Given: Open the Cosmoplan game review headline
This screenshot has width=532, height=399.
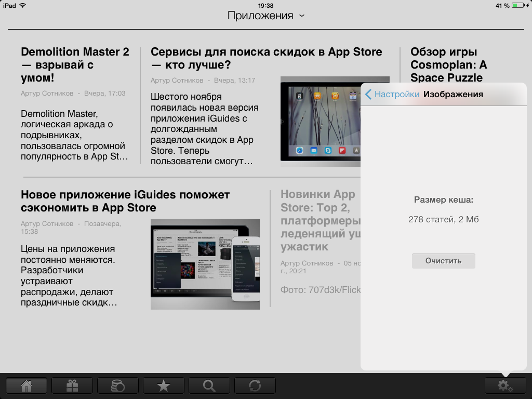Looking at the screenshot, I should point(448,65).
